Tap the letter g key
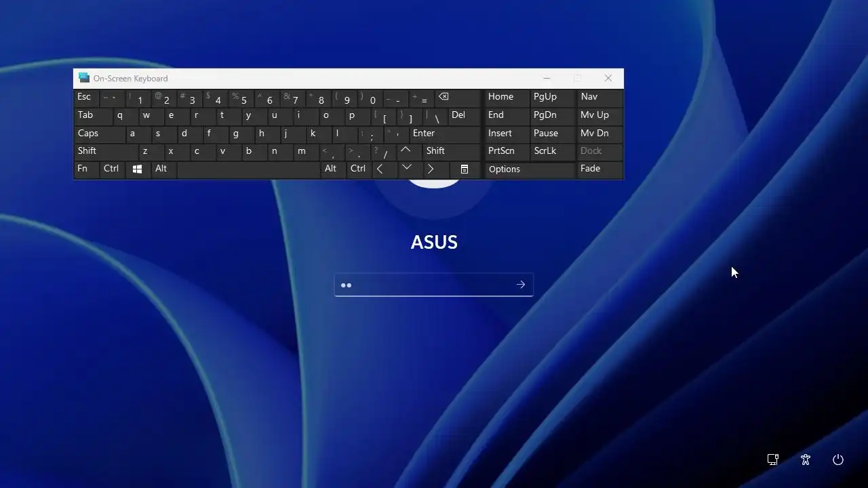Screen dimensions: 868x488 [241, 134]
